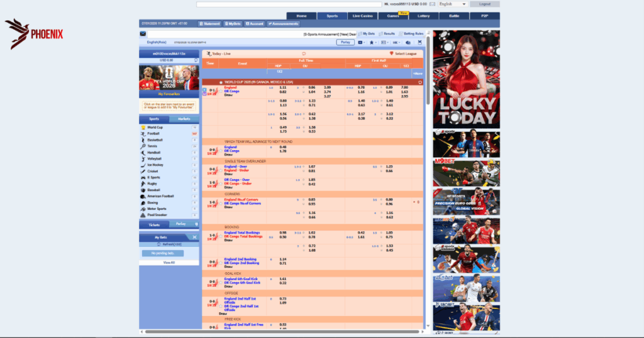Open the Battle tab

[x=454, y=16]
